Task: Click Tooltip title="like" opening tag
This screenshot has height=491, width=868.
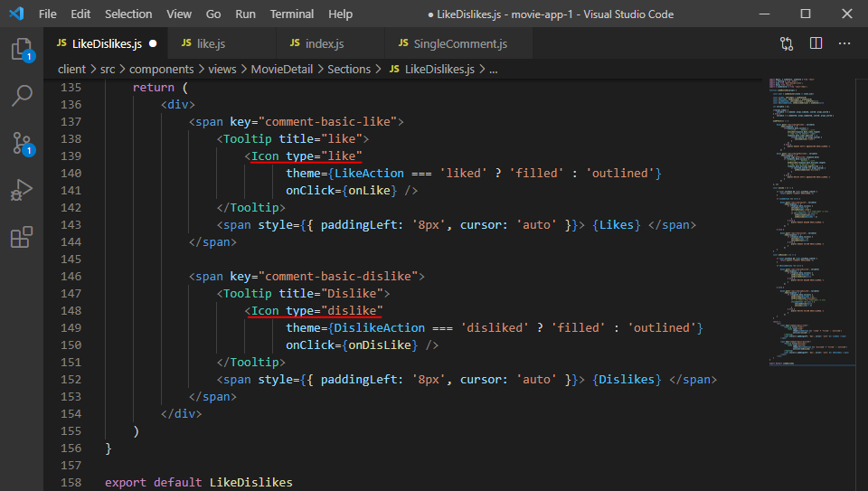Action: [x=293, y=139]
